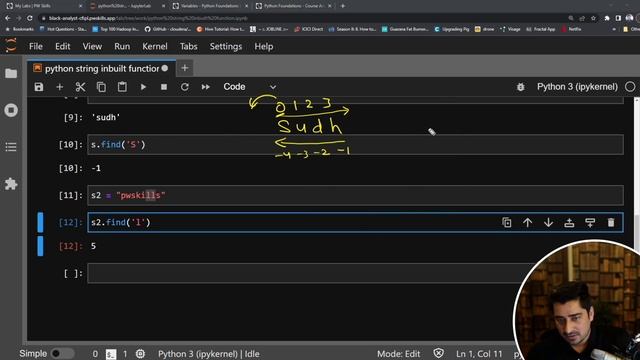Click the browser Back arrow

[8, 18]
